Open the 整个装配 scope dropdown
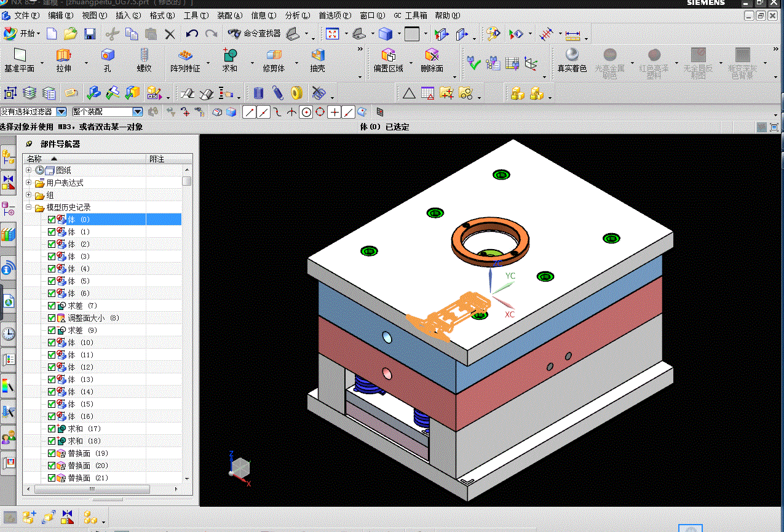The width and height of the screenshot is (784, 532). tap(138, 112)
